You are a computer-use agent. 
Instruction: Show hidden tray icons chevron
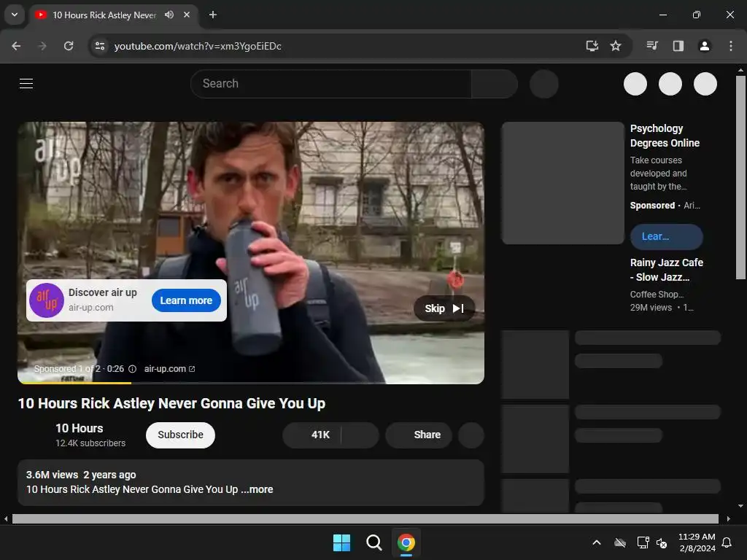click(x=597, y=542)
